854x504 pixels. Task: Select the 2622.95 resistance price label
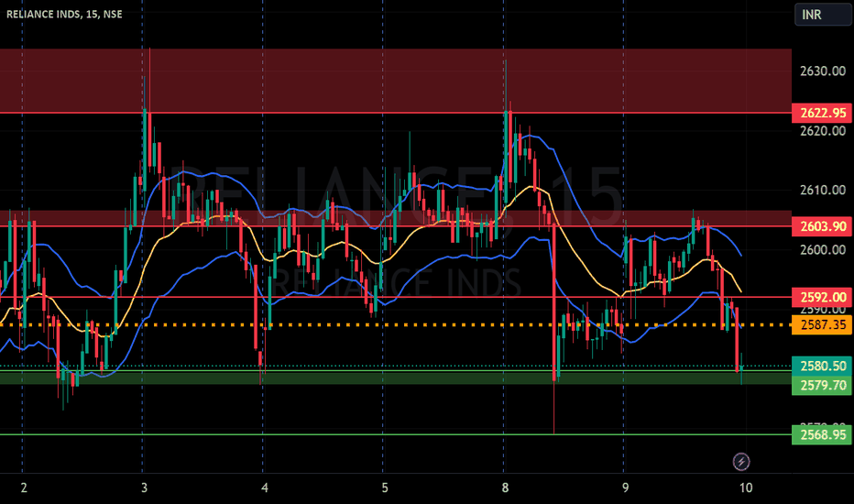[822, 113]
